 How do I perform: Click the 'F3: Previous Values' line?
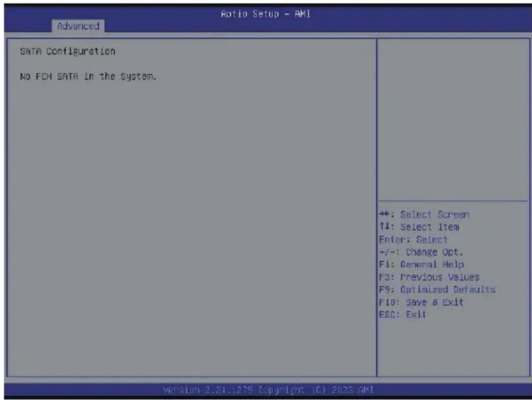coord(429,277)
